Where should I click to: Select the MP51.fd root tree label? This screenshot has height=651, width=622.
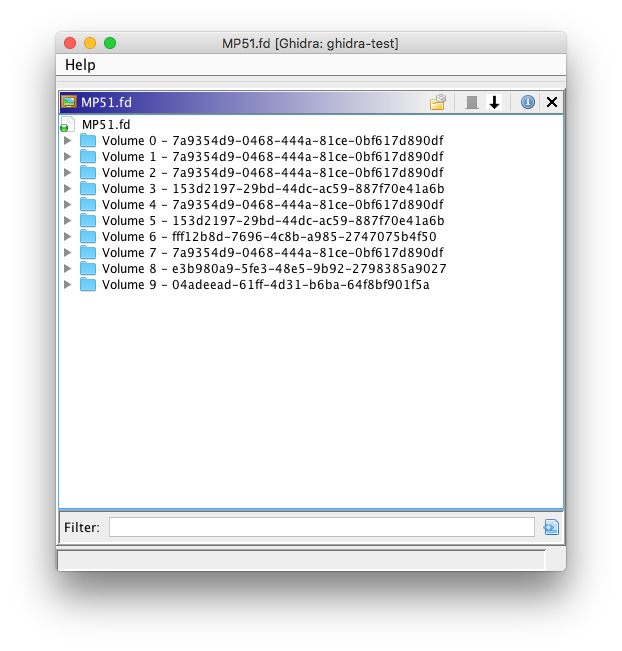click(x=106, y=125)
